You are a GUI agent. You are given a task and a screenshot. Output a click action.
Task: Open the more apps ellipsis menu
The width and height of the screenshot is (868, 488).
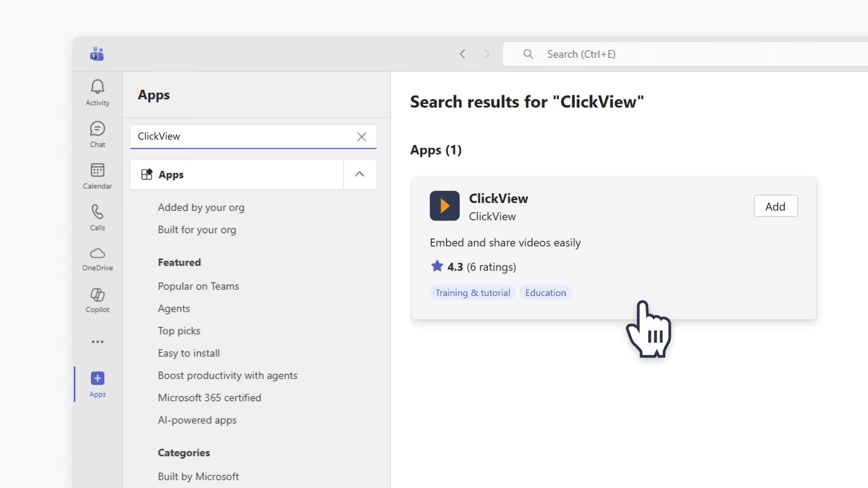click(x=97, y=342)
